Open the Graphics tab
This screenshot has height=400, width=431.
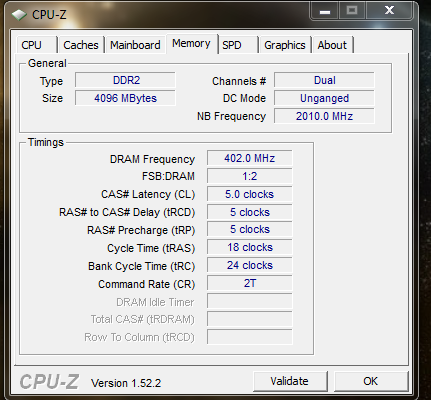point(285,45)
